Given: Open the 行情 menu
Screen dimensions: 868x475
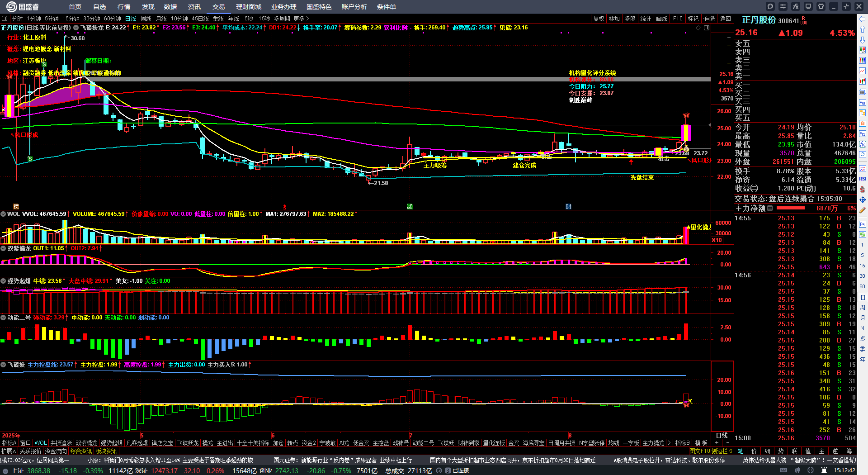Looking at the screenshot, I should (x=124, y=7).
